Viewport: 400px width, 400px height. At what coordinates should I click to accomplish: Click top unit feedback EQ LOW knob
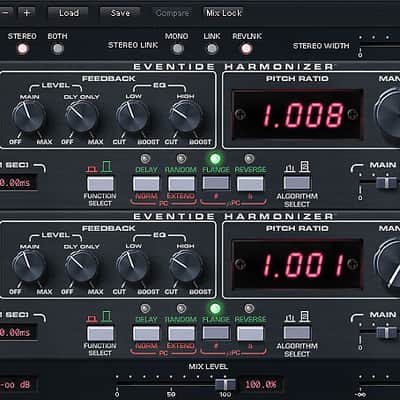(x=133, y=116)
